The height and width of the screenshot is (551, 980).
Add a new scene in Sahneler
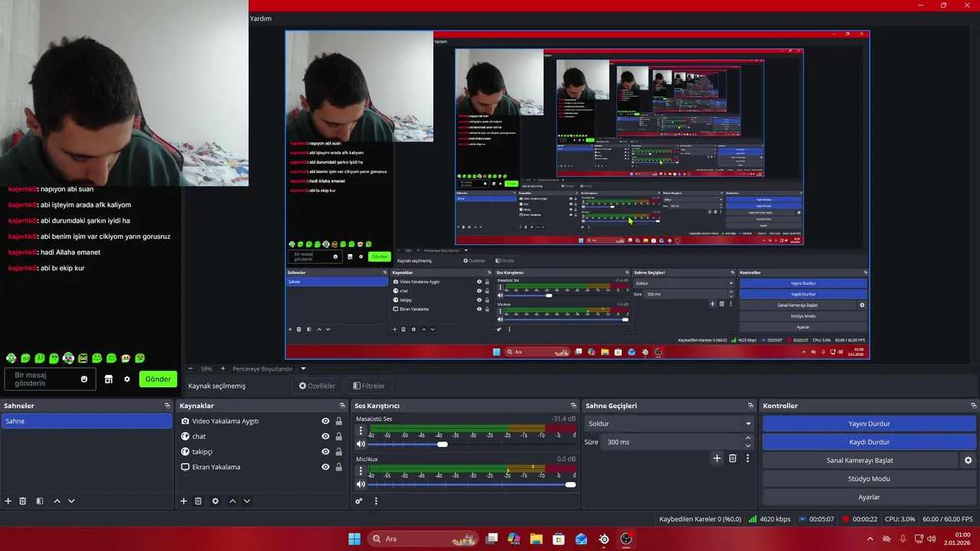(8, 500)
